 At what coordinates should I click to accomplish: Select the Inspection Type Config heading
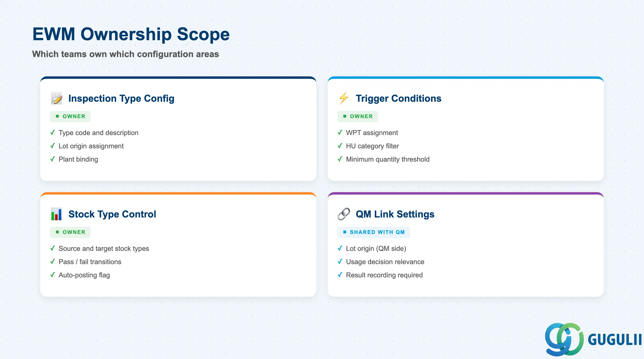[121, 98]
